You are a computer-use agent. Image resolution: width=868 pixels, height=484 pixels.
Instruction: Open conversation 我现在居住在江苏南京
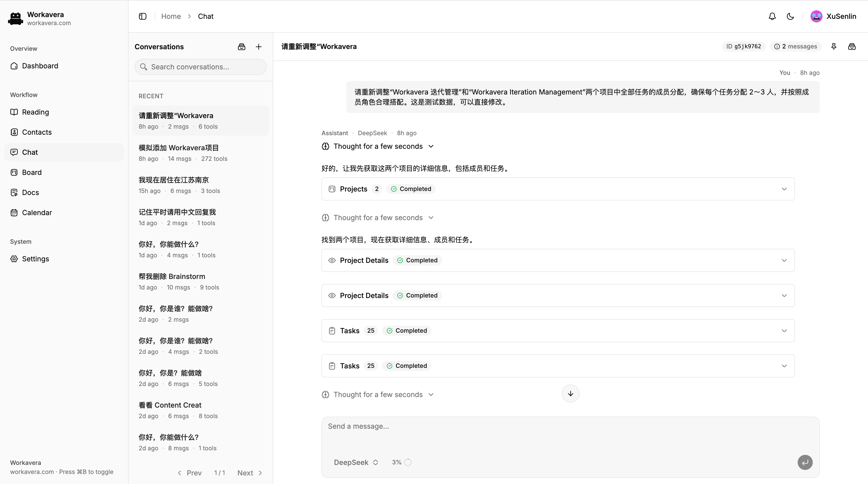(x=200, y=185)
